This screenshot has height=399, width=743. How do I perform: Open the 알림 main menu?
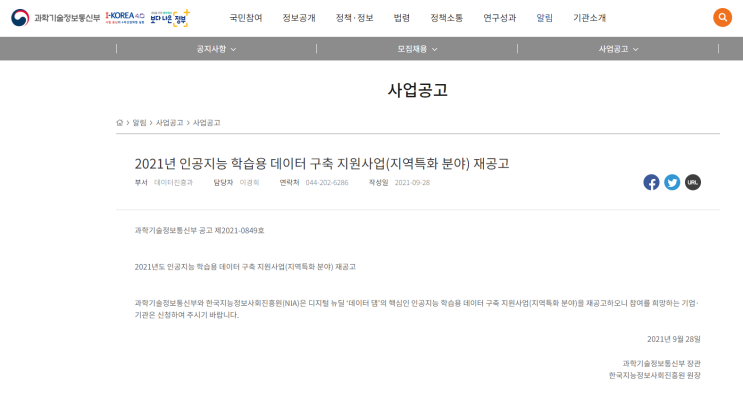[x=544, y=18]
